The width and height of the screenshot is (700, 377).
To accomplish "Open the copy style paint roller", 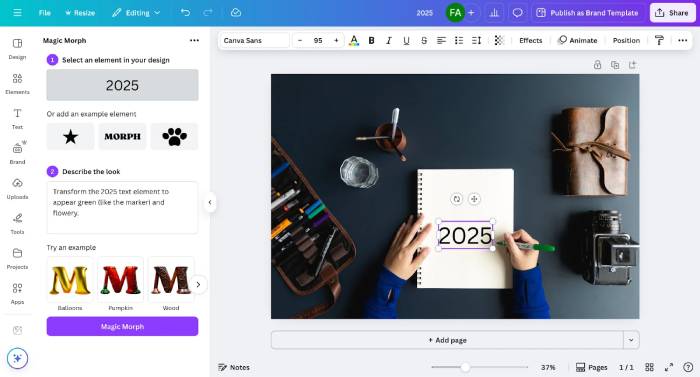I will (659, 41).
